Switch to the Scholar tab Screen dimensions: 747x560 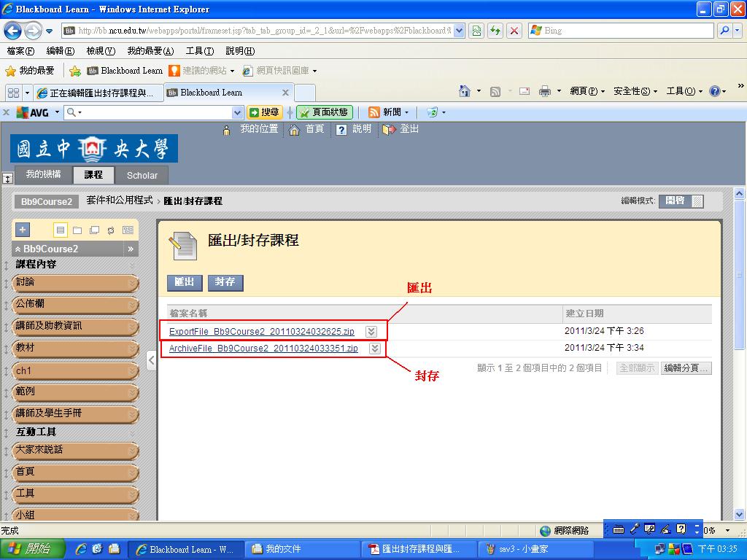pos(142,175)
